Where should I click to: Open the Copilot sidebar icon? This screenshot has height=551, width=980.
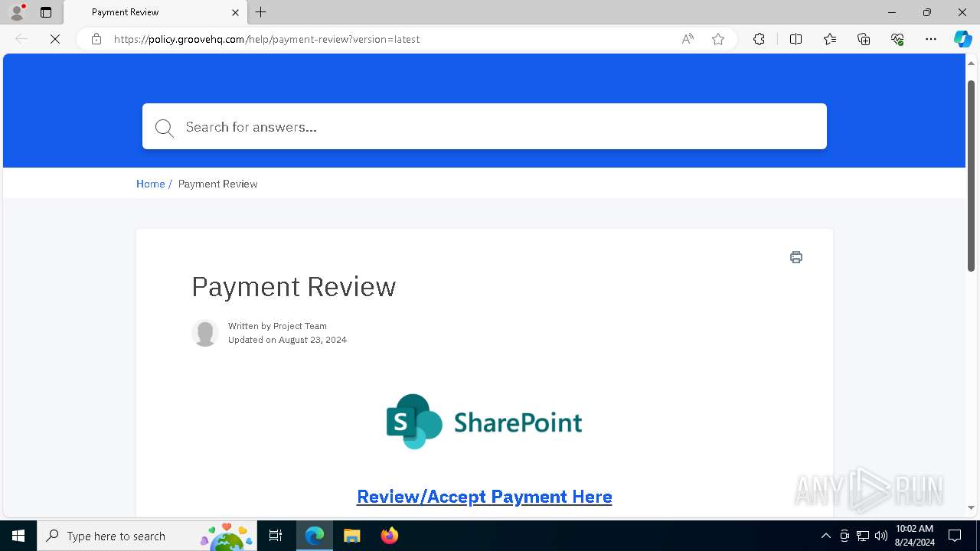pyautogui.click(x=962, y=39)
